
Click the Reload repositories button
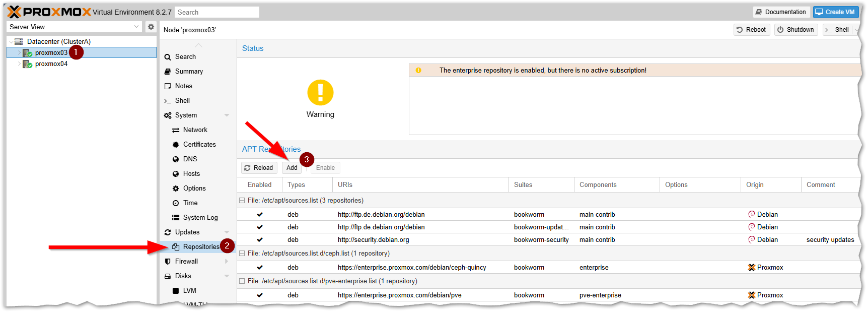pos(259,168)
